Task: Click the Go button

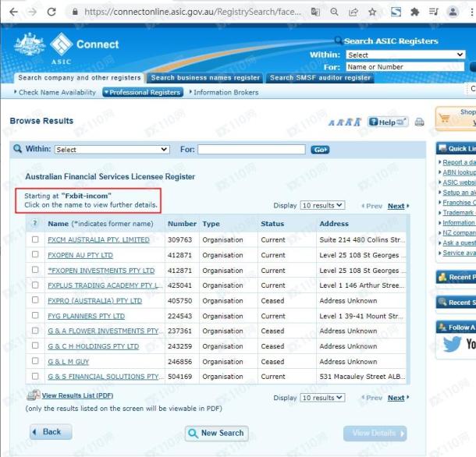Action: pos(320,150)
